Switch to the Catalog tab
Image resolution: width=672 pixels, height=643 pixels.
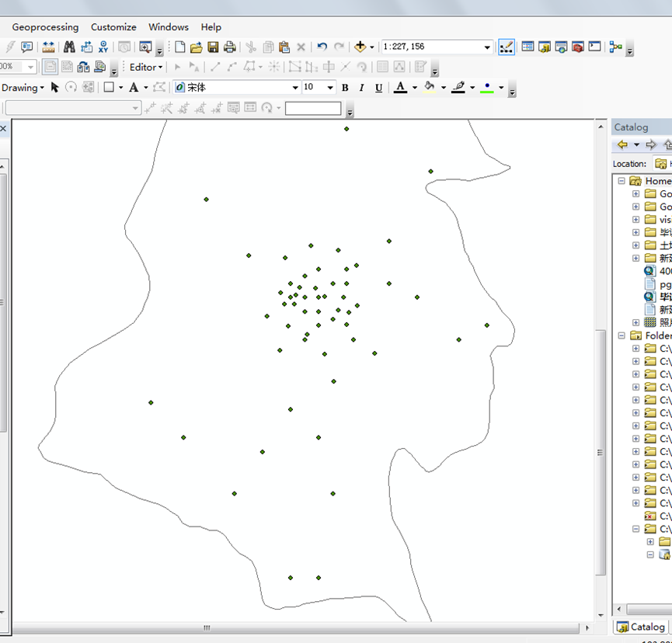point(641,627)
